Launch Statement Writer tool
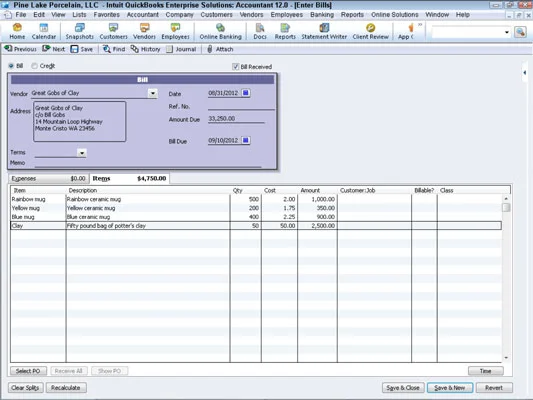 [x=324, y=31]
